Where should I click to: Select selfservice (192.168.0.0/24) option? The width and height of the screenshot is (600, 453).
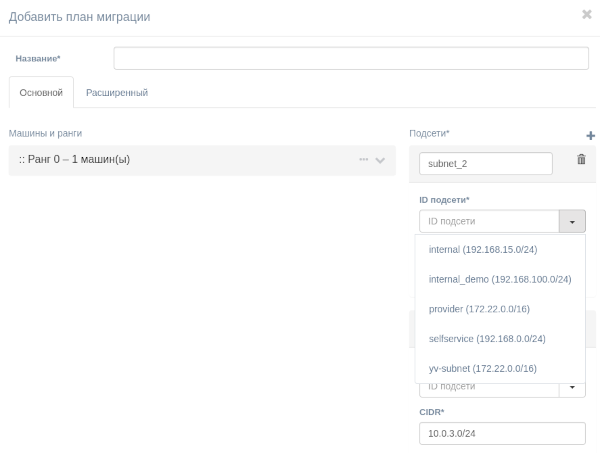486,339
